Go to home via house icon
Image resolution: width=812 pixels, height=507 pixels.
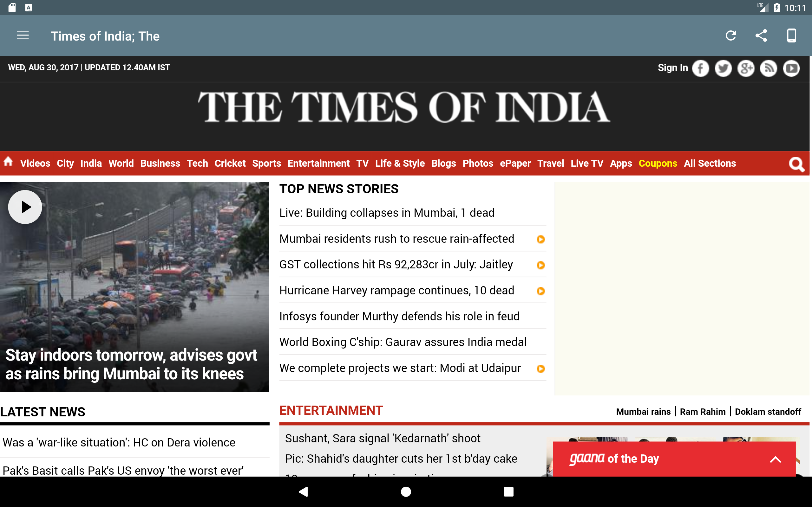8,162
